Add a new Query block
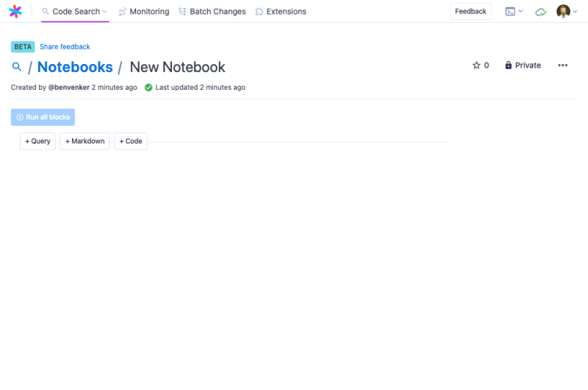This screenshot has width=588, height=390. tap(37, 141)
